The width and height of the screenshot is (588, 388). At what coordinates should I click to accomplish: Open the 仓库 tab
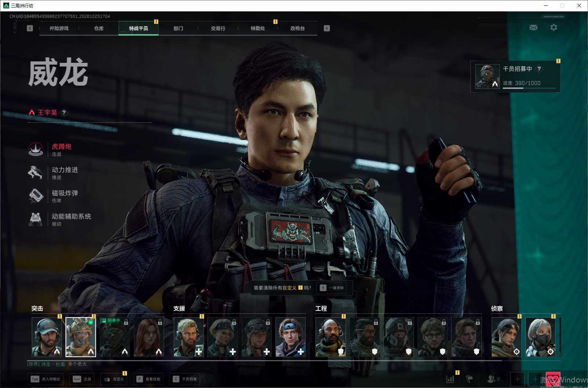tap(99, 28)
